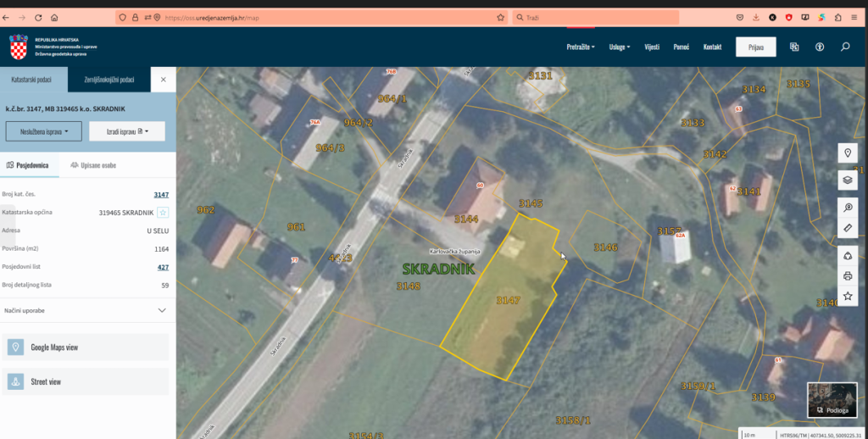Click the star favorites map tool
This screenshot has width=868, height=439.
pyautogui.click(x=847, y=297)
